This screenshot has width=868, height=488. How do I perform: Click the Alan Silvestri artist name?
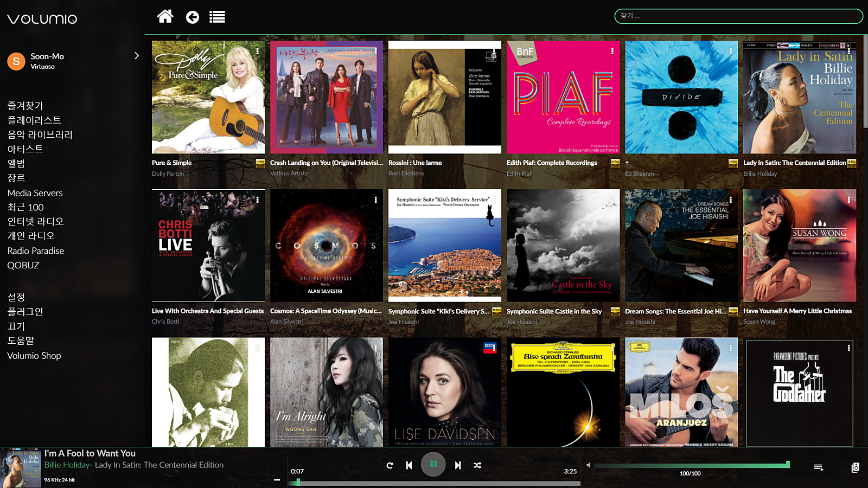[x=286, y=322]
